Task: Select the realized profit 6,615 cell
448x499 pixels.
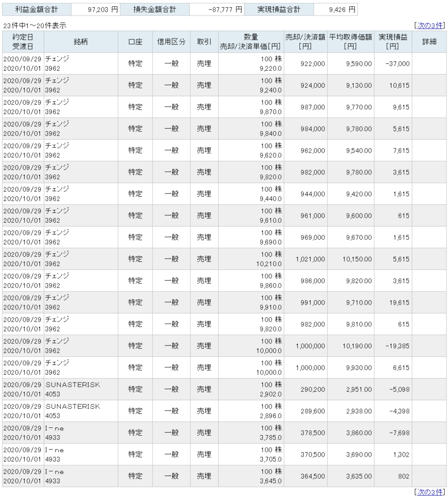Action: point(393,367)
